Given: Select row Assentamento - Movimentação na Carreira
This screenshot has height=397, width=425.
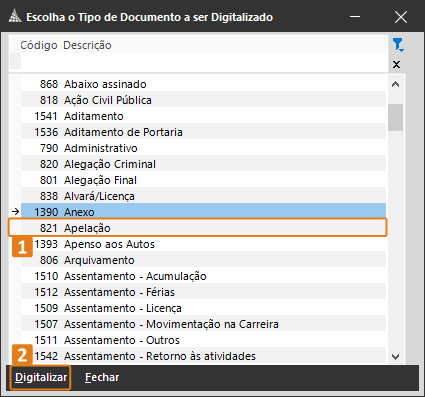Looking at the screenshot, I should click(203, 324).
